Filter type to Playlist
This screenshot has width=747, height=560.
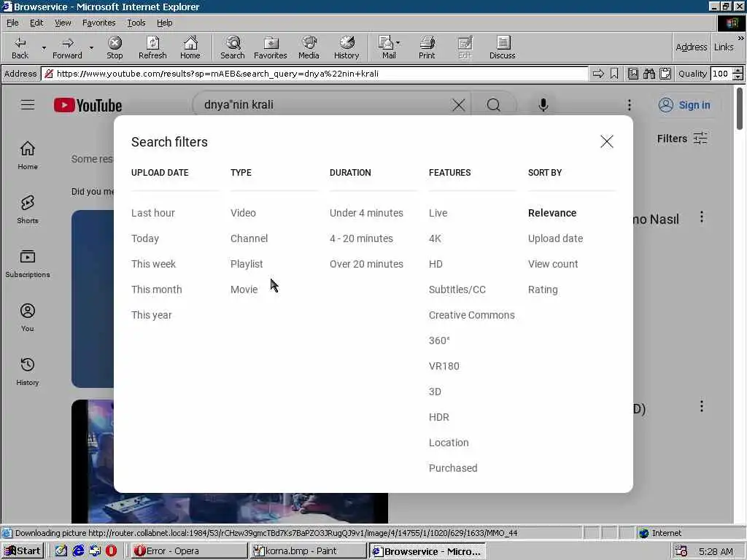[247, 264]
